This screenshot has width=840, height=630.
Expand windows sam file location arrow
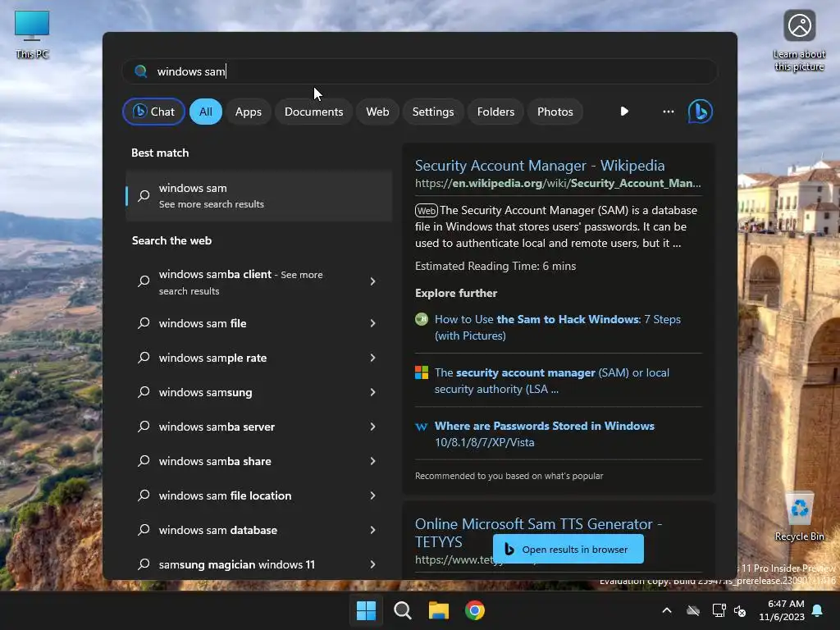[x=373, y=495]
